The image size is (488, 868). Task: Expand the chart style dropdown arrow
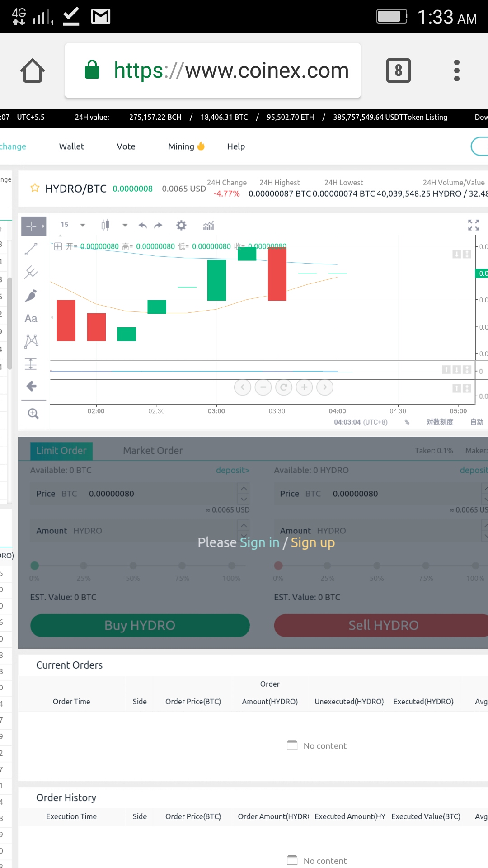pyautogui.click(x=125, y=225)
